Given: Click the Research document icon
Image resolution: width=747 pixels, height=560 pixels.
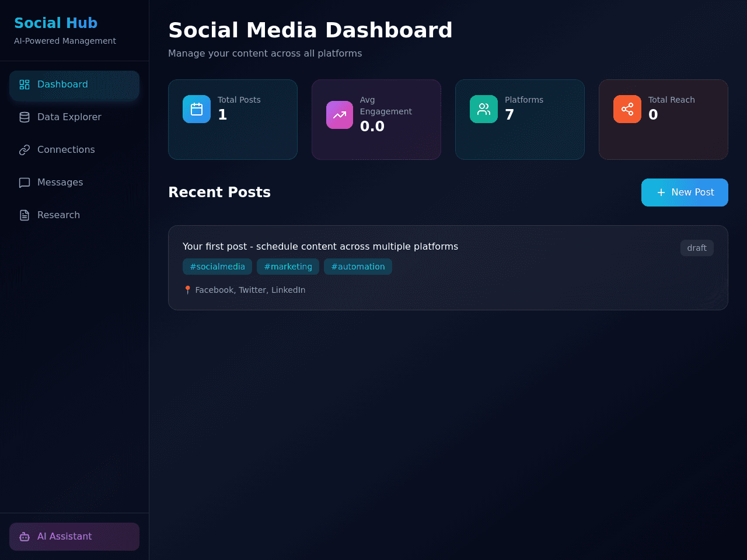Looking at the screenshot, I should point(25,215).
